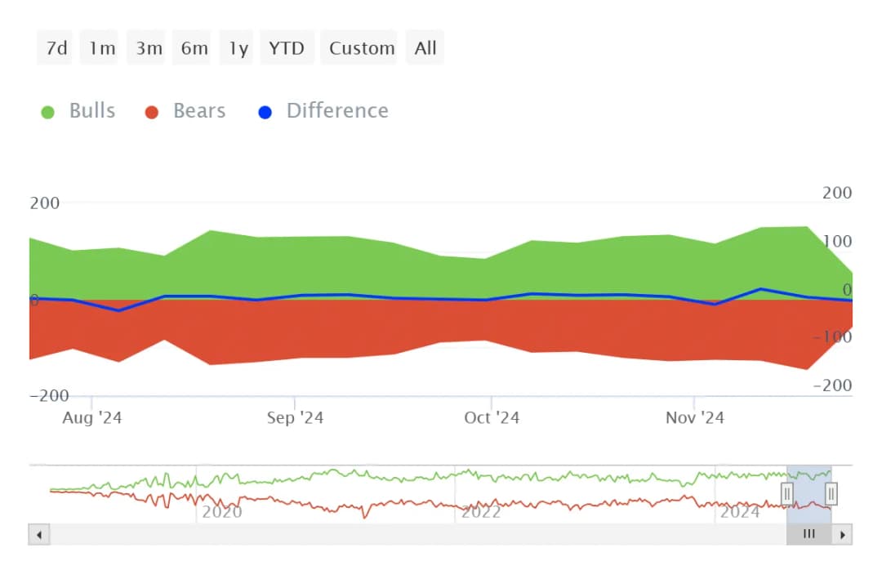Set range to 6m
This screenshot has height=588, width=882.
point(194,48)
